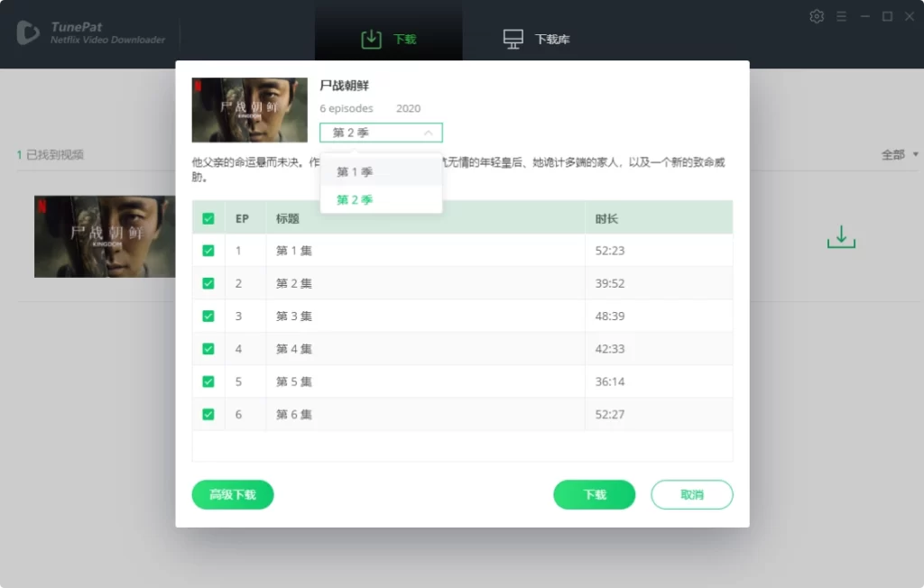Uncheck episode 1 checkbox
Screen dimensions: 924x588
click(x=208, y=251)
